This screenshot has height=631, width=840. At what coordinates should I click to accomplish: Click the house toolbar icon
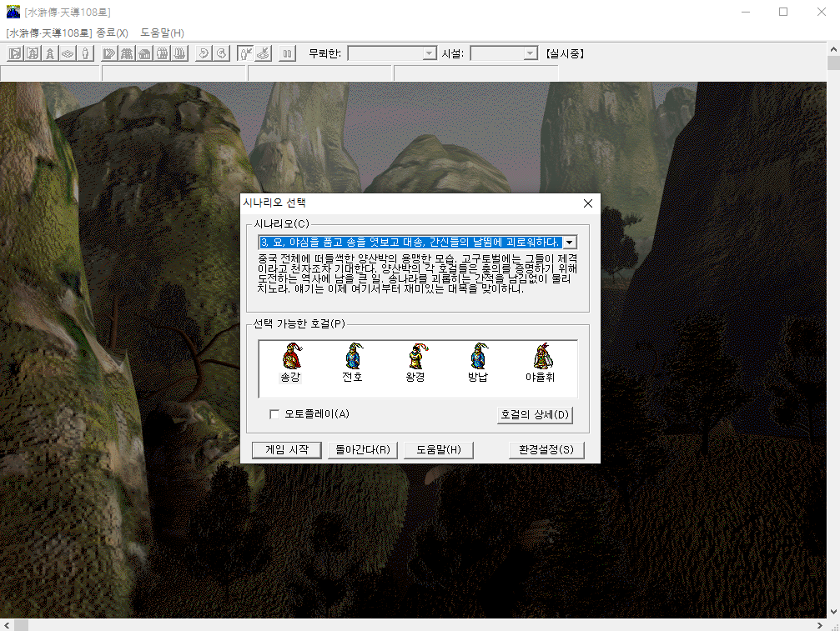144,53
